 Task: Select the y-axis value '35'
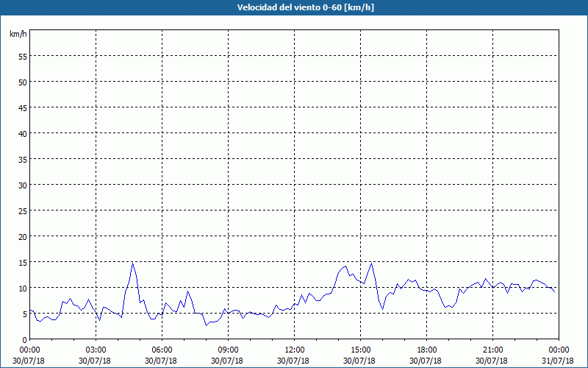click(23, 159)
